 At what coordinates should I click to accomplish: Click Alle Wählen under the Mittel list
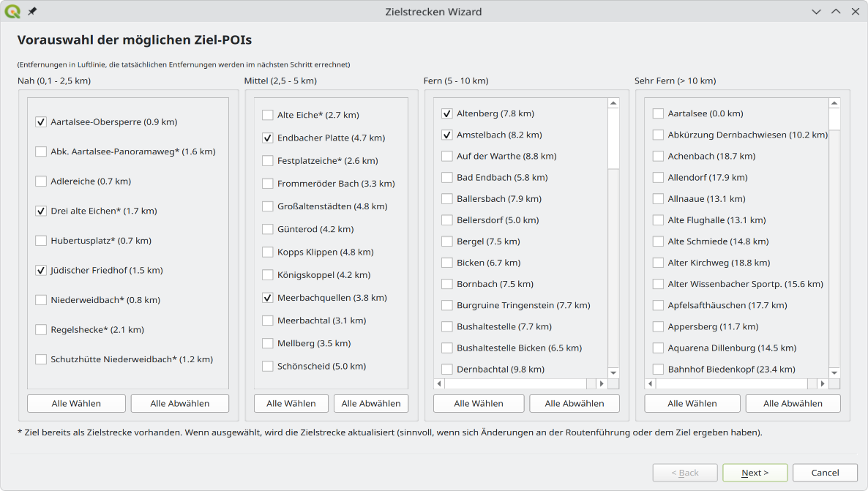pos(291,403)
